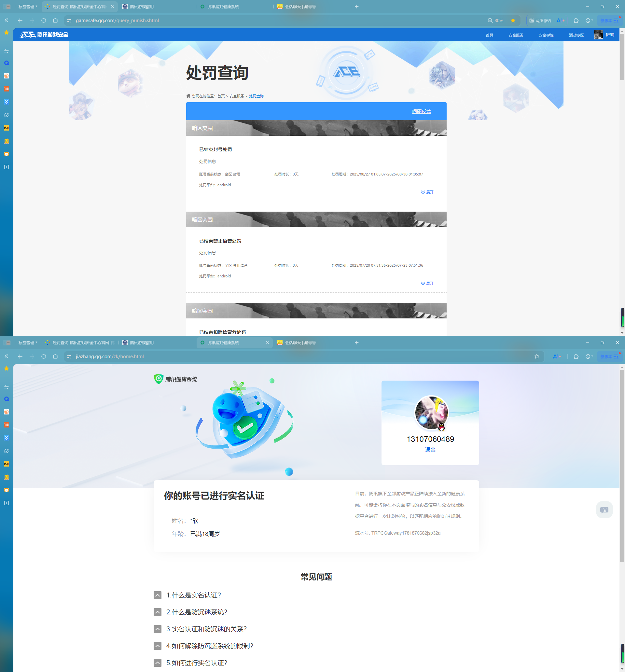The height and width of the screenshot is (672, 625).
Task: Open home page in the jiazhang.qq.com window
Action: coord(55,357)
